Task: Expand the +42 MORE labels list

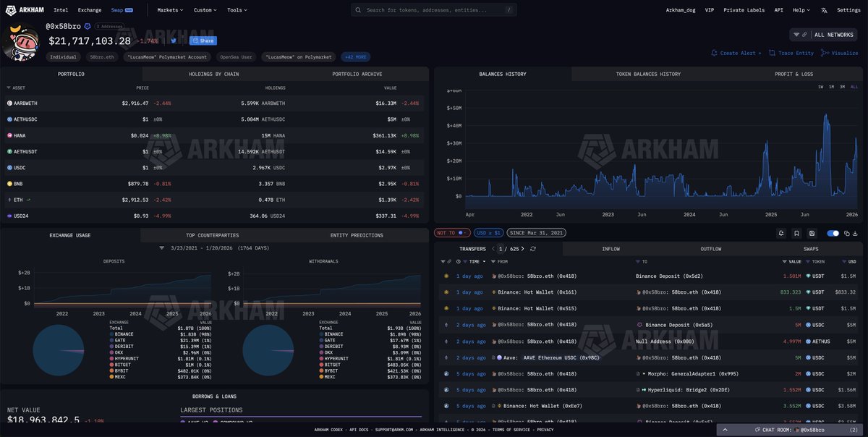Action: pos(354,56)
